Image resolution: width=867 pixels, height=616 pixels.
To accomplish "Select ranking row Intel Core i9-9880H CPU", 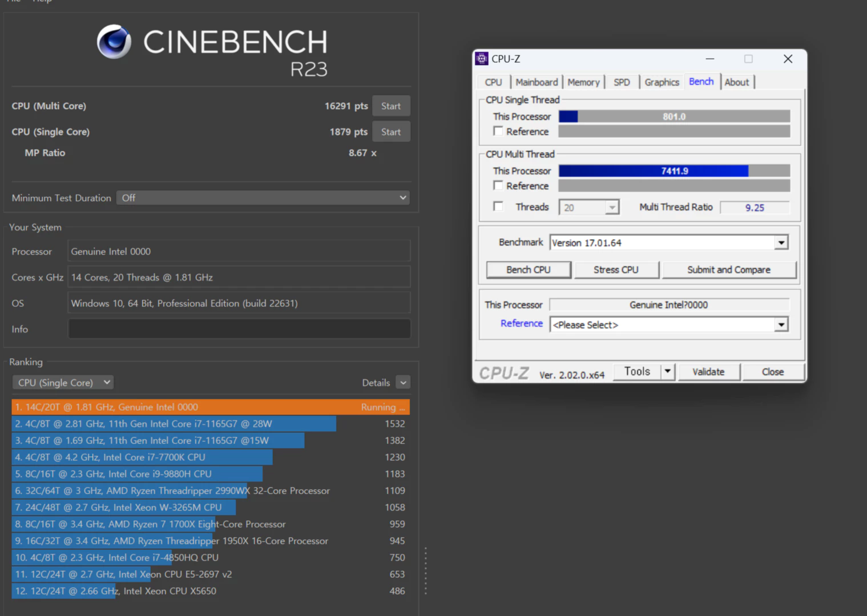I will click(211, 474).
